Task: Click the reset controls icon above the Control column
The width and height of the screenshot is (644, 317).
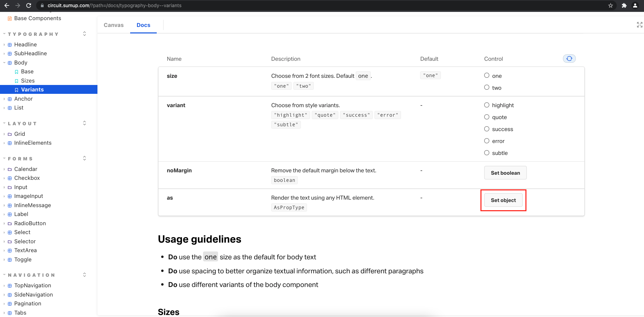Action: click(x=569, y=58)
